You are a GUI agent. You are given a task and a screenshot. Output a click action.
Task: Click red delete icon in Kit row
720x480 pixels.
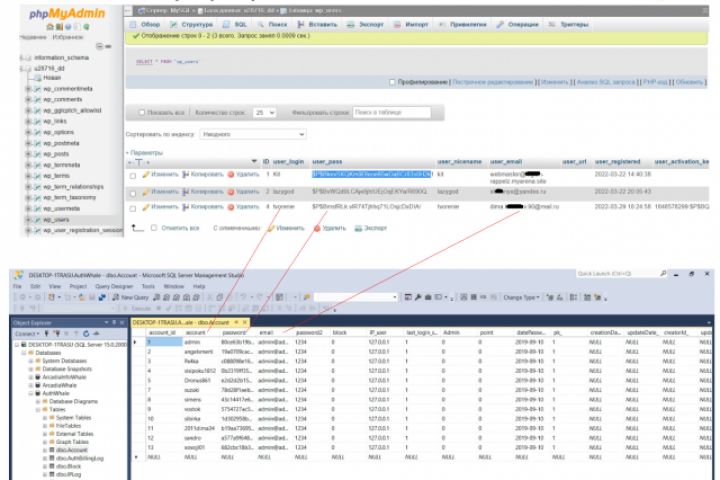click(231, 175)
